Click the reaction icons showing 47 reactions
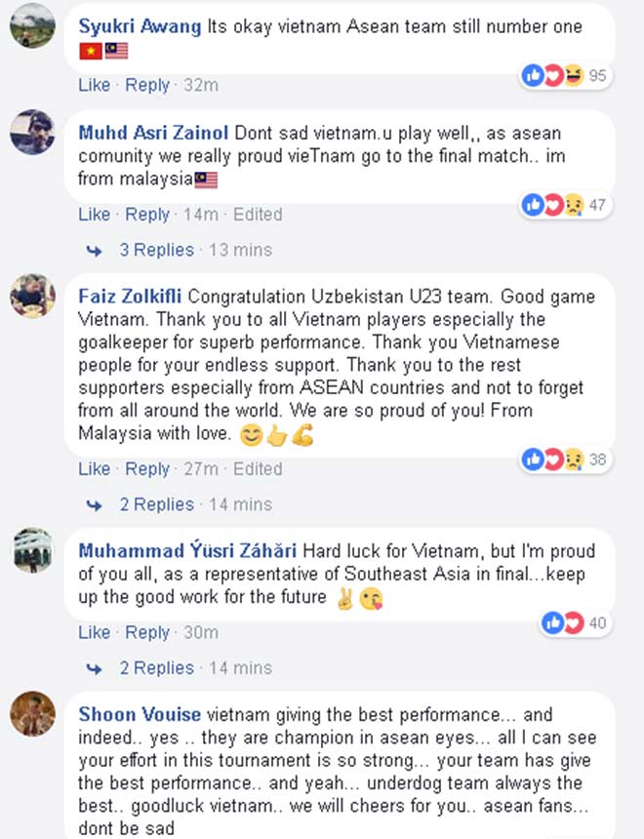Viewport: 644px width, 839px height. [x=552, y=205]
